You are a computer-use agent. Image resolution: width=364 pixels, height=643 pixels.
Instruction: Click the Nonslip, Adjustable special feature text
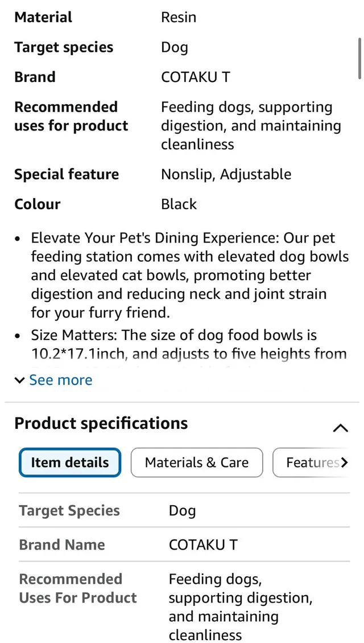pos(225,174)
